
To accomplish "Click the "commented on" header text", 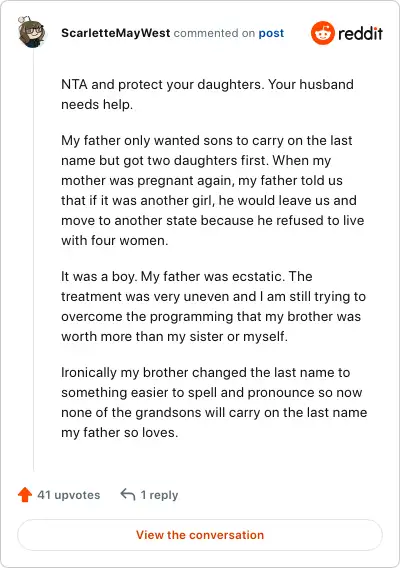I will [x=214, y=33].
